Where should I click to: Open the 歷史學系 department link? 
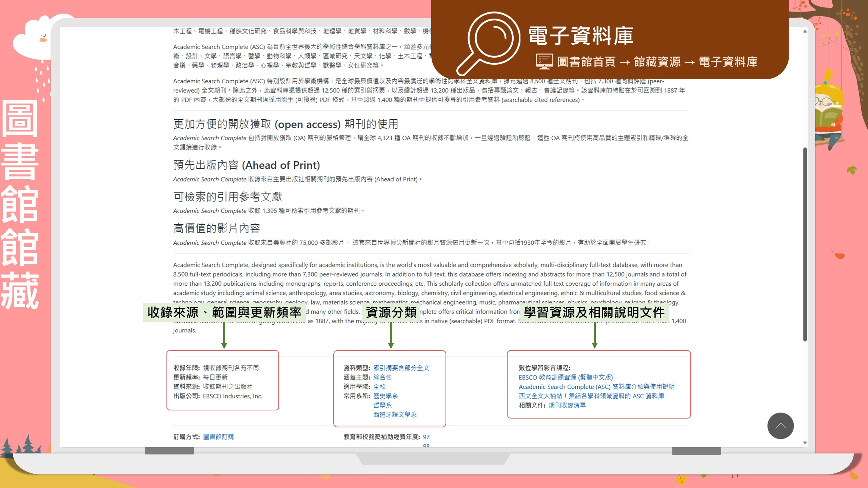pyautogui.click(x=386, y=396)
